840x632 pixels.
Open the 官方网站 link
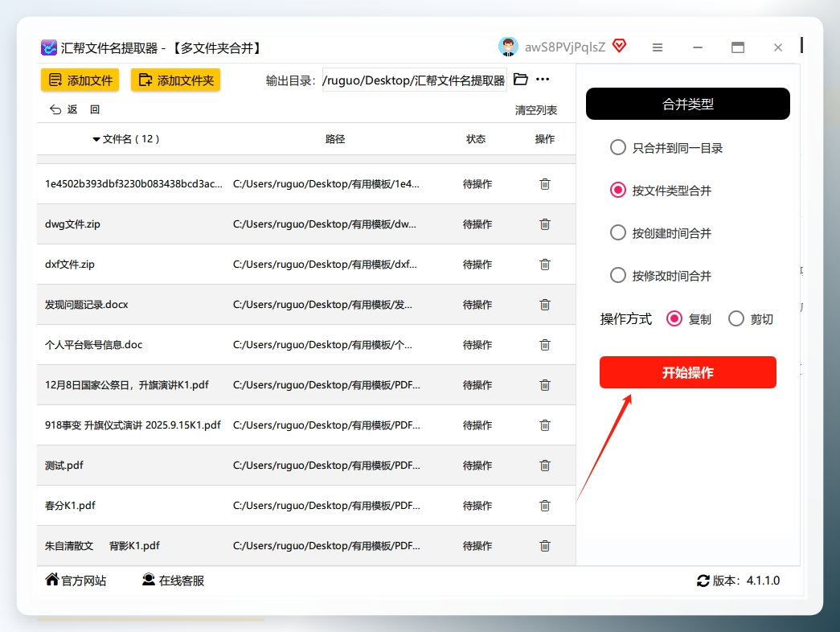click(76, 580)
